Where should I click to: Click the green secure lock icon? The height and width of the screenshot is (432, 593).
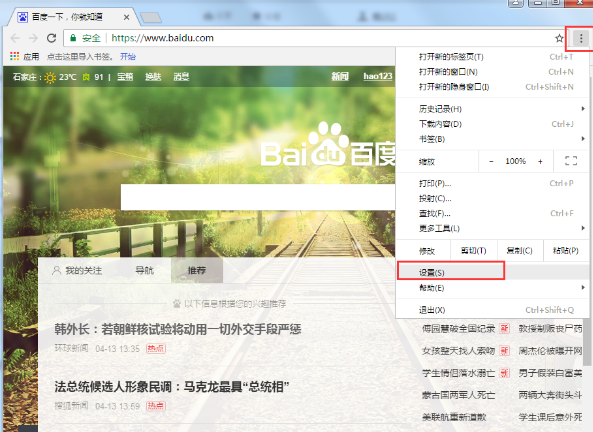(x=73, y=38)
